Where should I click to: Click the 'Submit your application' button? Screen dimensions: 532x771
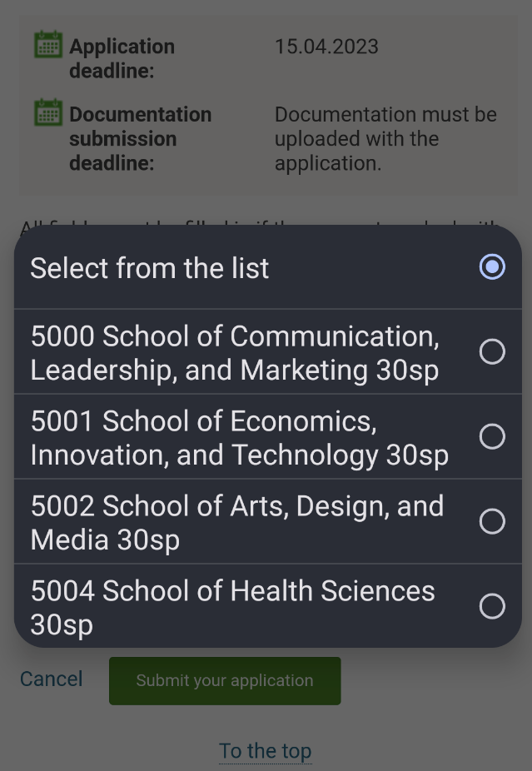click(225, 681)
